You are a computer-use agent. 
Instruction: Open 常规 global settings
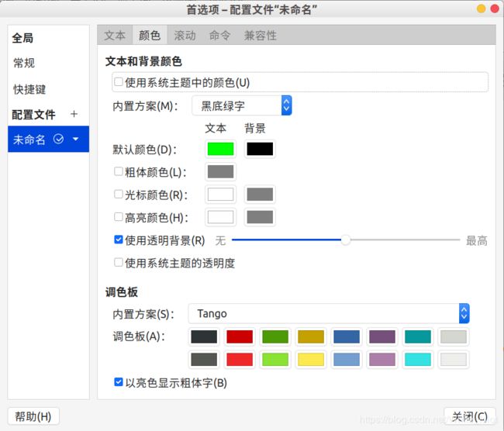pyautogui.click(x=24, y=63)
